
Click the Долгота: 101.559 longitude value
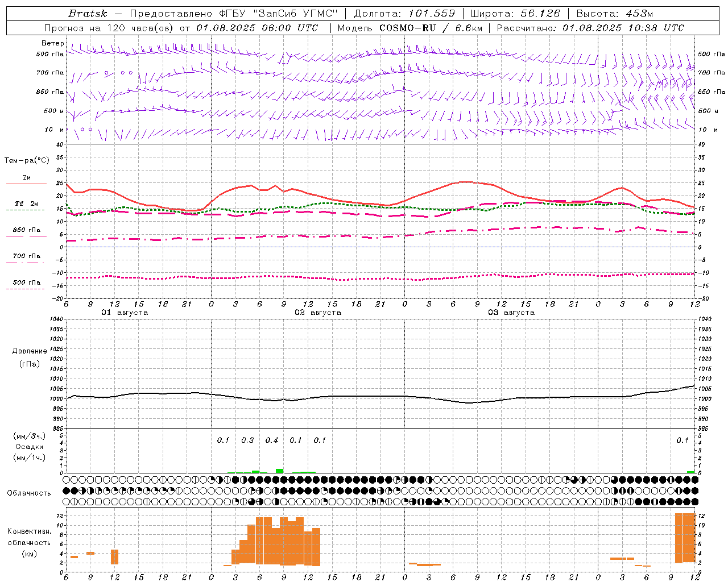[405, 14]
